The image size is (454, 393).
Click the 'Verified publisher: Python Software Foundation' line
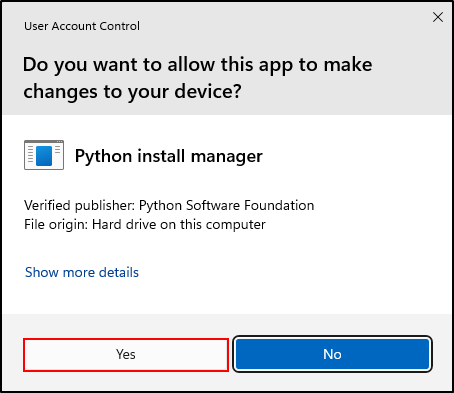click(169, 205)
